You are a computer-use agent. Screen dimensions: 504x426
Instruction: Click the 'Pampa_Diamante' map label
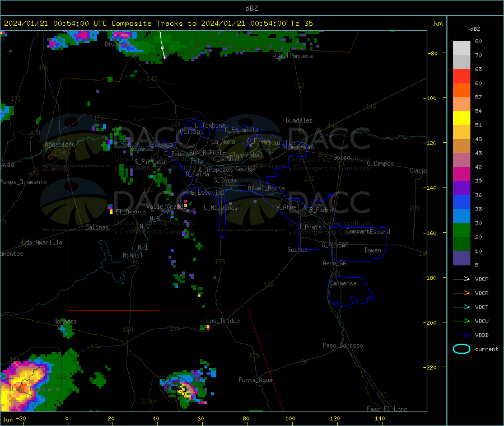[x=23, y=182]
